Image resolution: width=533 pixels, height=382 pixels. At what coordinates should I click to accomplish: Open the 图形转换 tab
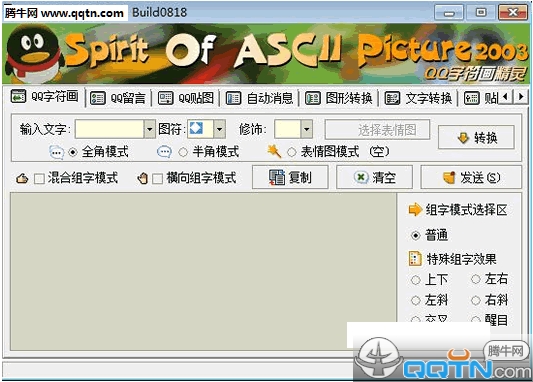point(338,99)
